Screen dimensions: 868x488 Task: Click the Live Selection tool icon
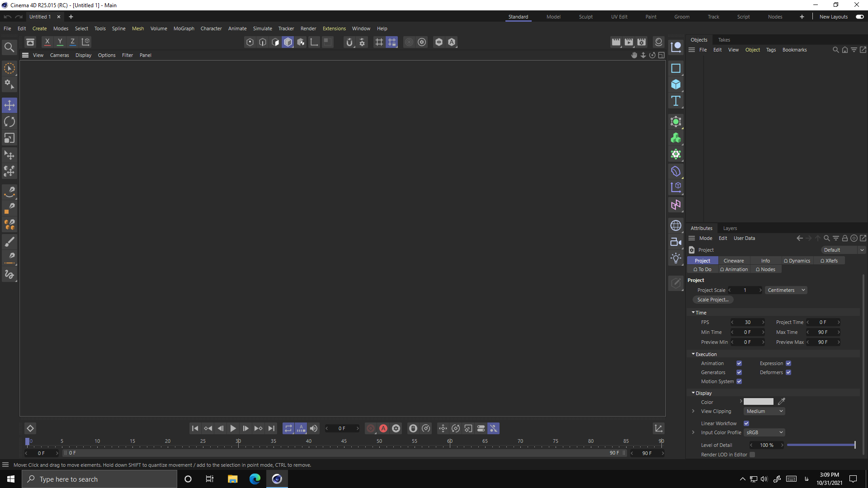tap(9, 67)
